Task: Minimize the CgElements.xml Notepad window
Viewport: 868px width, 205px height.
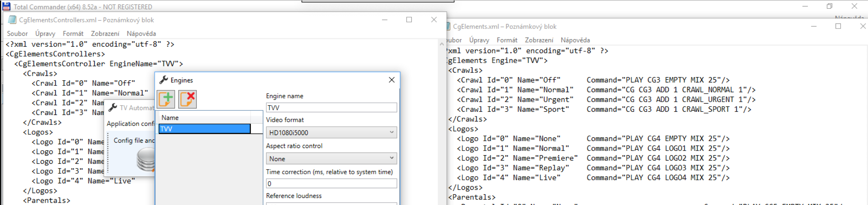Action: (814, 26)
